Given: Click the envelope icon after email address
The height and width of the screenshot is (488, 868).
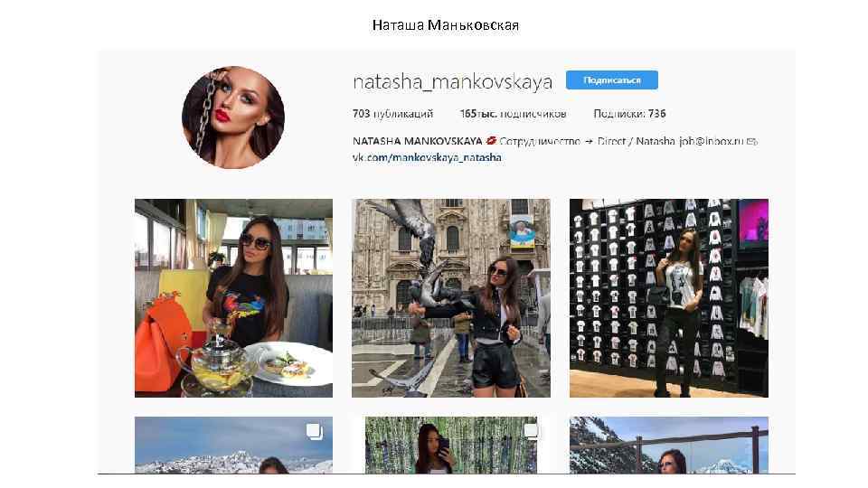Looking at the screenshot, I should (751, 142).
